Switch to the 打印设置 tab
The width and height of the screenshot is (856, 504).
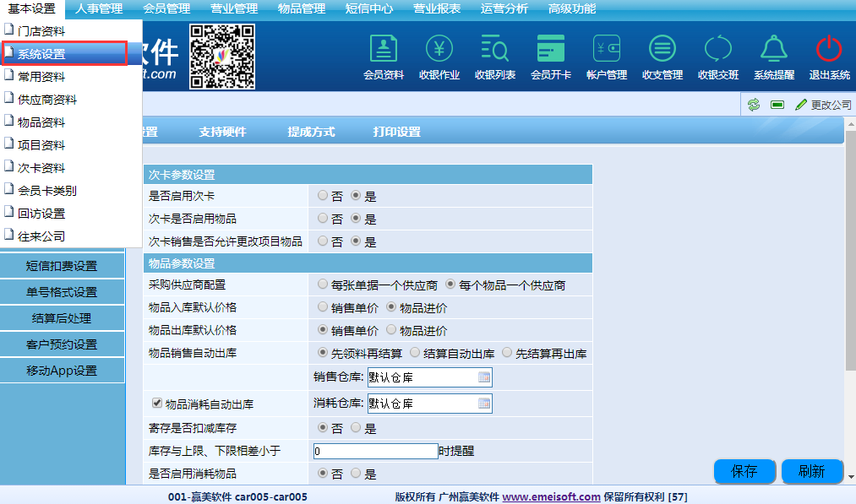(x=396, y=132)
